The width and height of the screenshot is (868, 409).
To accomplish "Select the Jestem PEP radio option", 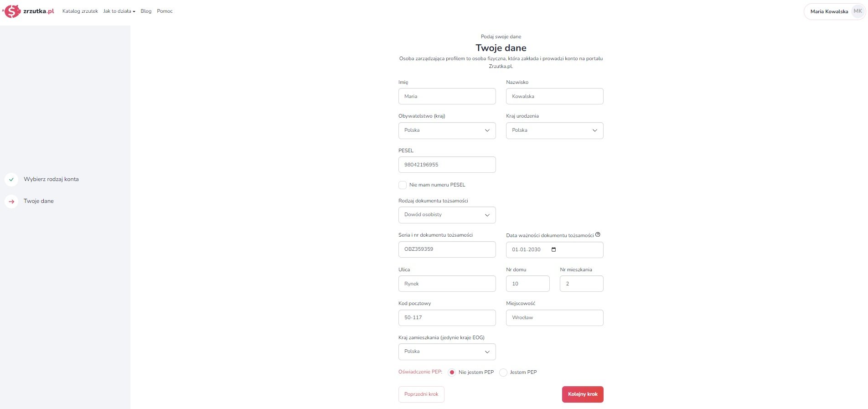I will click(x=503, y=373).
